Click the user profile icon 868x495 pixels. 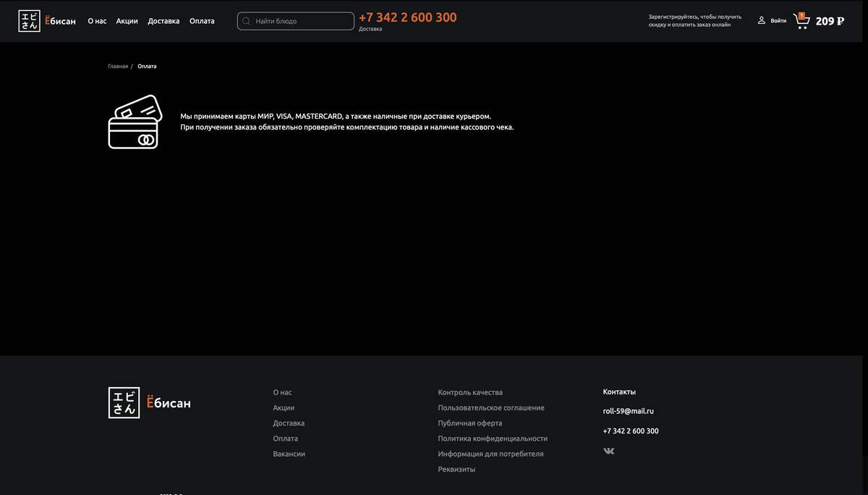coord(761,20)
